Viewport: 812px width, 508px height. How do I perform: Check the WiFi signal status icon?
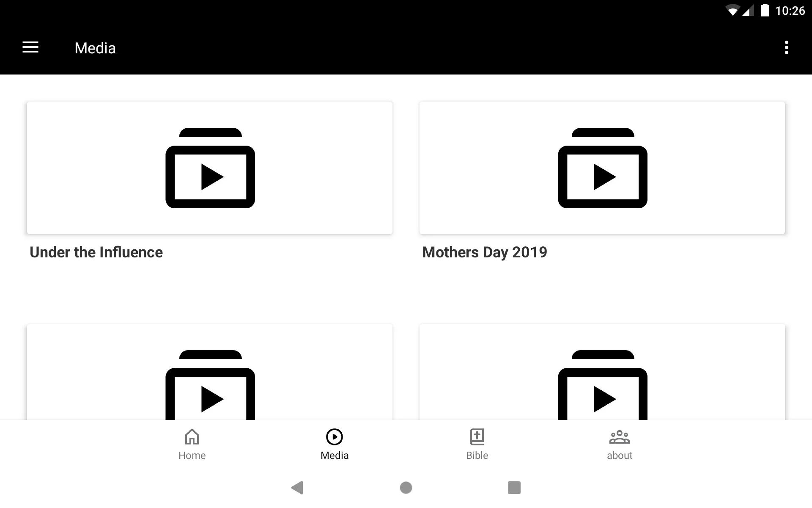[x=728, y=8]
